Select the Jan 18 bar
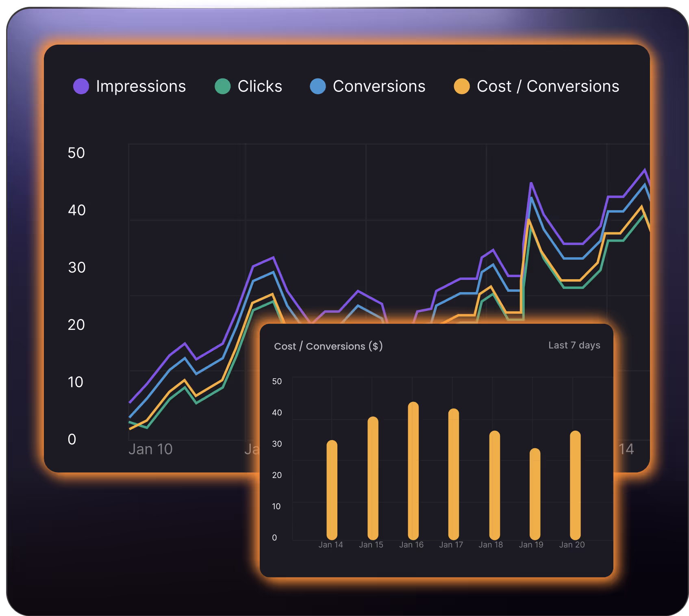This screenshot has height=616, width=689. [494, 485]
